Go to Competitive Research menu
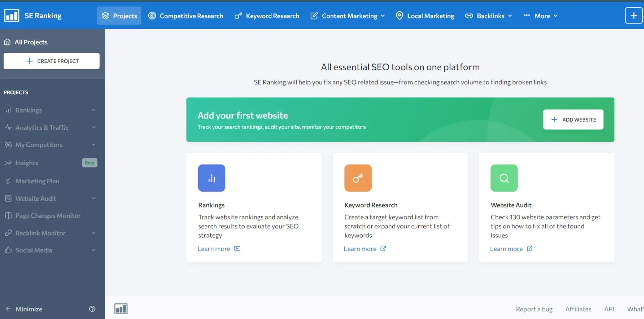Image resolution: width=644 pixels, height=319 pixels. point(186,16)
